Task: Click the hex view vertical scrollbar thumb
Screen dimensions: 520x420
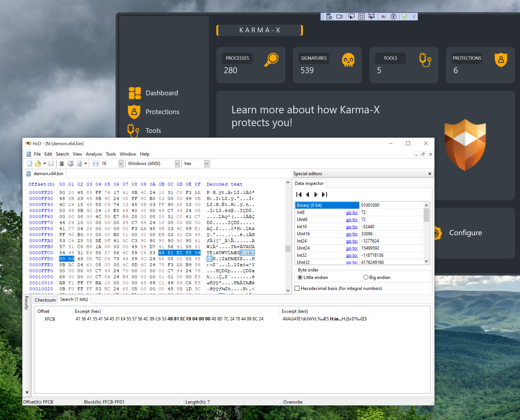Action: coord(288,248)
